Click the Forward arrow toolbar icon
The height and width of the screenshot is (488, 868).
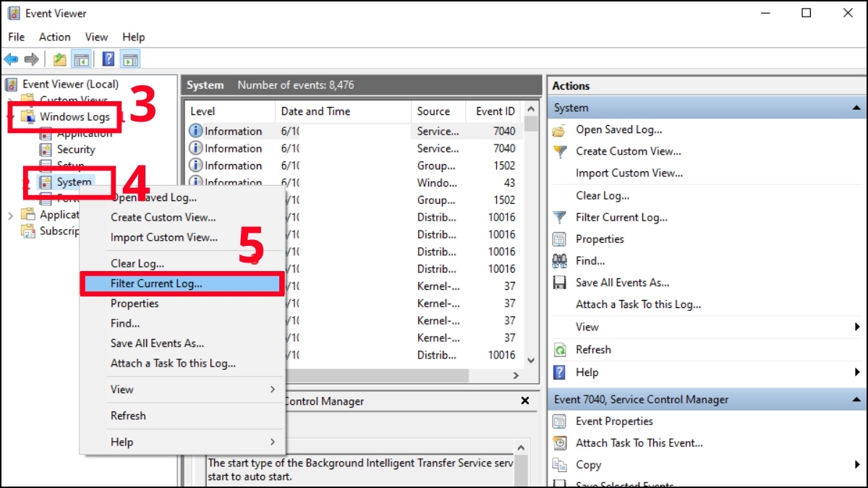[x=31, y=59]
